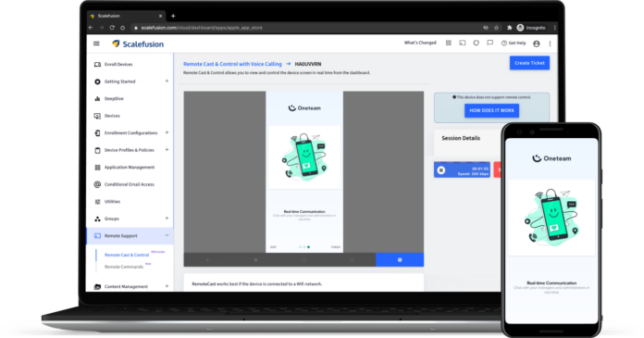Open Remote Cast & Control with Voice Calling breadcrumb
The image size is (644, 338).
(x=232, y=64)
